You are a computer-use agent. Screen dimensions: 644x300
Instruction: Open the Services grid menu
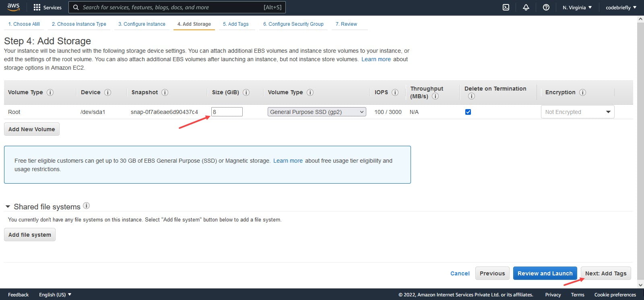(x=47, y=7)
